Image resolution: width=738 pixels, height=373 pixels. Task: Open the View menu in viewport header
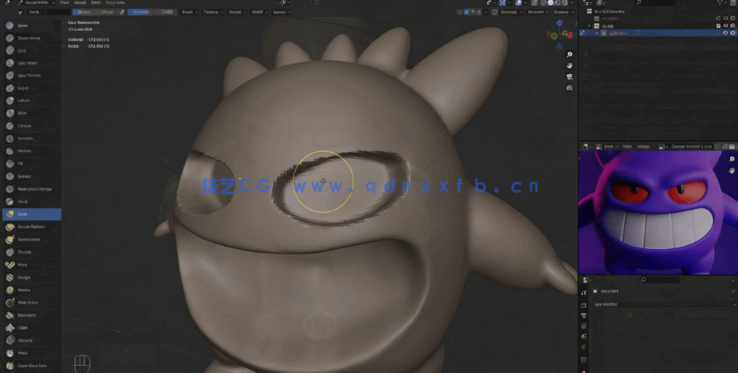tap(64, 2)
